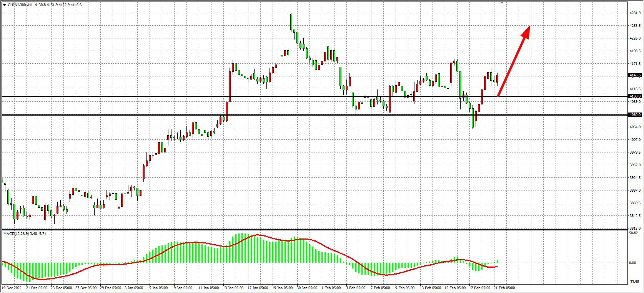Click the CHINA300,H1 chart title text
The image size is (644, 293).
click(x=20, y=5)
